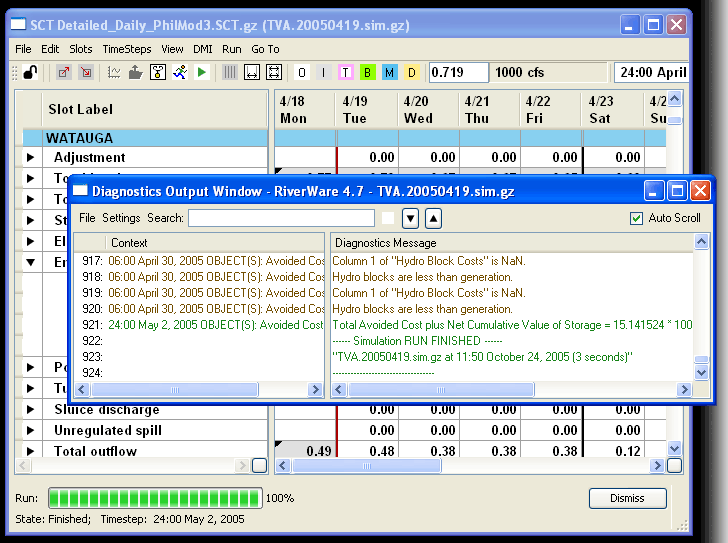The height and width of the screenshot is (543, 728).
Task: Click the search previous up-arrow button
Action: pyautogui.click(x=433, y=218)
